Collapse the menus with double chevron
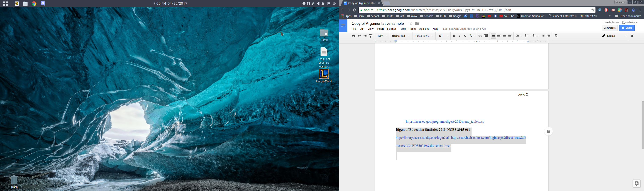The width and height of the screenshot is (644, 191). pos(632,36)
